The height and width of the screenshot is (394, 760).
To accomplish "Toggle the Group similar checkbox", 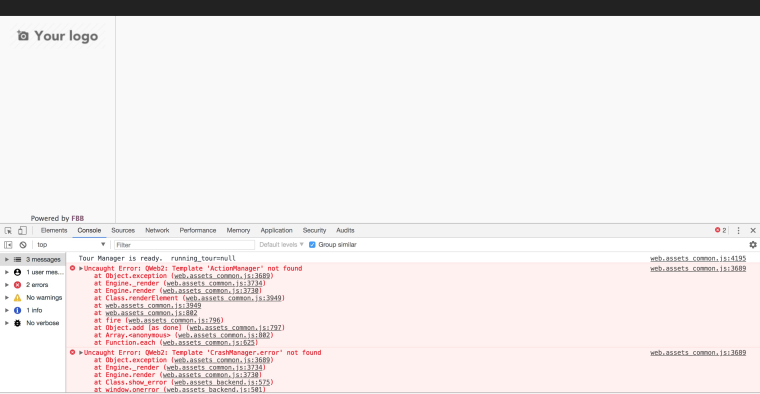I will (x=312, y=245).
